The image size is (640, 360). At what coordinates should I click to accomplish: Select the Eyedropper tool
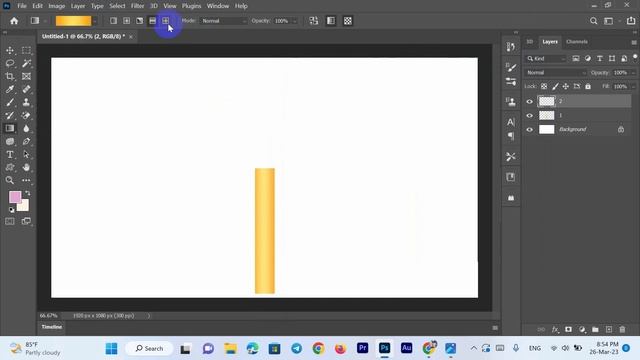10,89
